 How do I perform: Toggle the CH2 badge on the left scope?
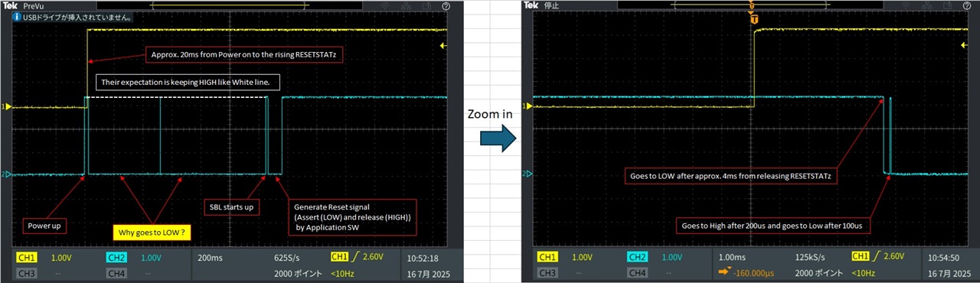116,258
